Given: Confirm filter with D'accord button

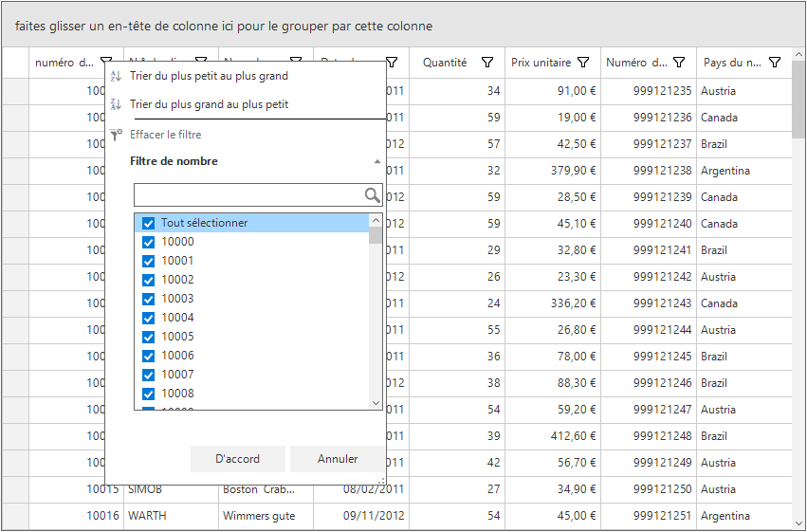Looking at the screenshot, I should (x=237, y=459).
